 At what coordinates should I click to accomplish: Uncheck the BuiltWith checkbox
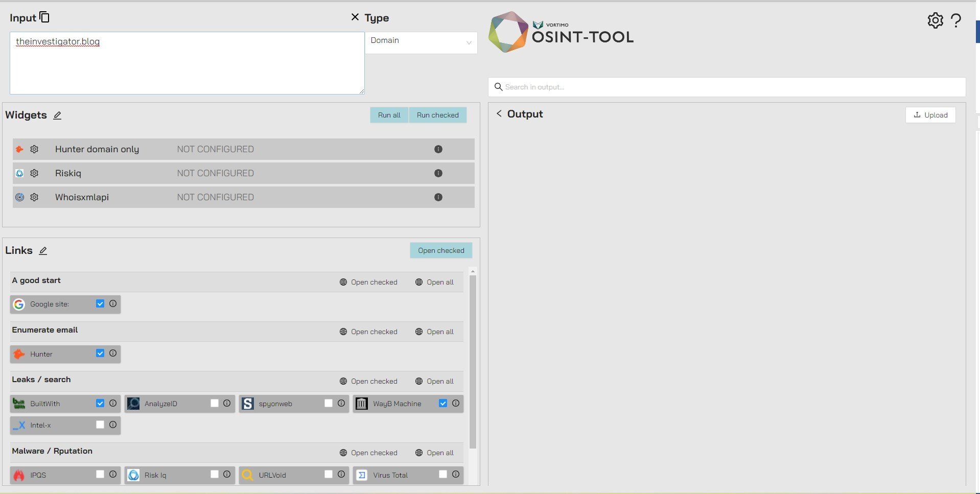point(100,403)
